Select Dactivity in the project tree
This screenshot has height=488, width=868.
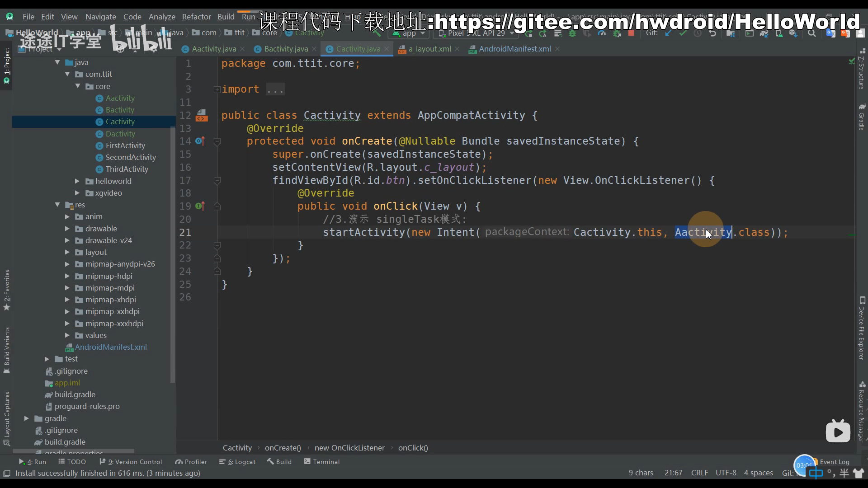pyautogui.click(x=120, y=134)
